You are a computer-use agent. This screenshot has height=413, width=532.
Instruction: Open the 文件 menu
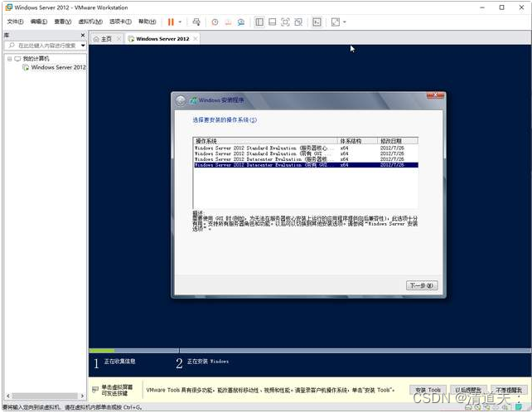point(15,22)
